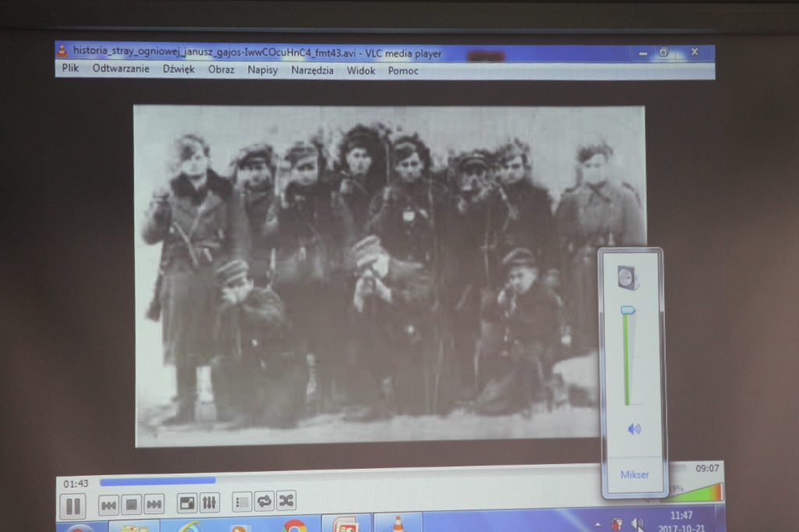Image resolution: width=799 pixels, height=532 pixels.
Task: Skip to the next media item
Action: [154, 505]
